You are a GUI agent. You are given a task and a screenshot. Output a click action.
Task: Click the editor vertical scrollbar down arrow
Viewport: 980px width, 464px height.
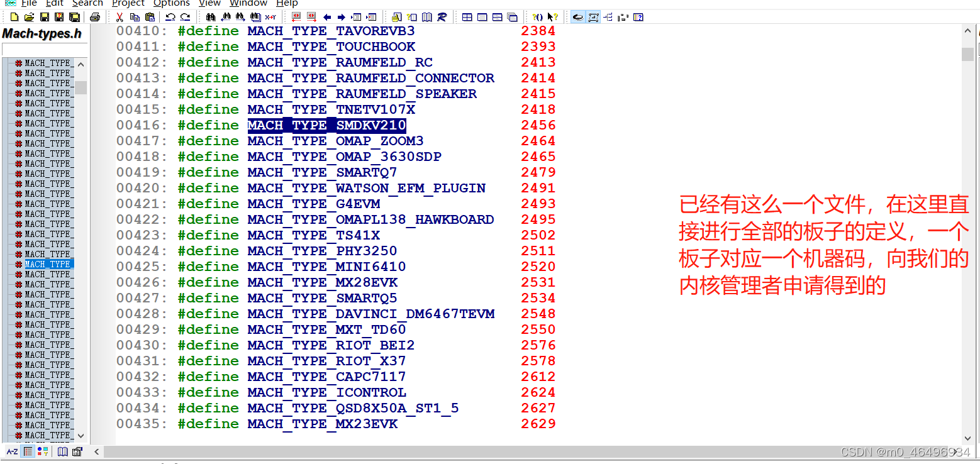point(967,438)
